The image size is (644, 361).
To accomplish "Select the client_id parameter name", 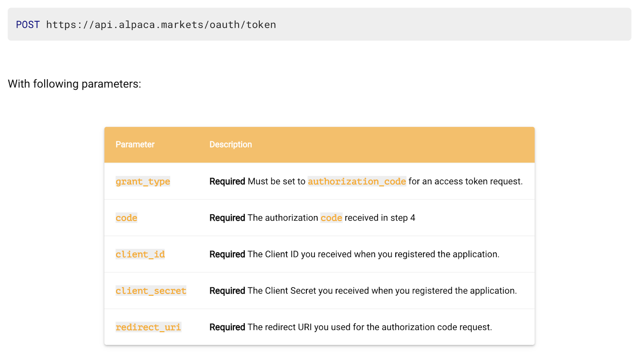I will click(x=140, y=254).
